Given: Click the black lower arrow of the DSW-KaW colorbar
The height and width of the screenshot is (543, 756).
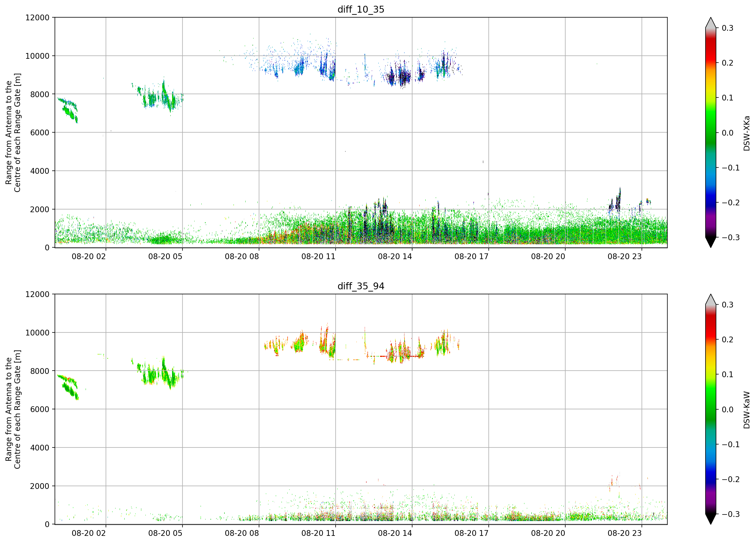Looking at the screenshot, I should [711, 519].
